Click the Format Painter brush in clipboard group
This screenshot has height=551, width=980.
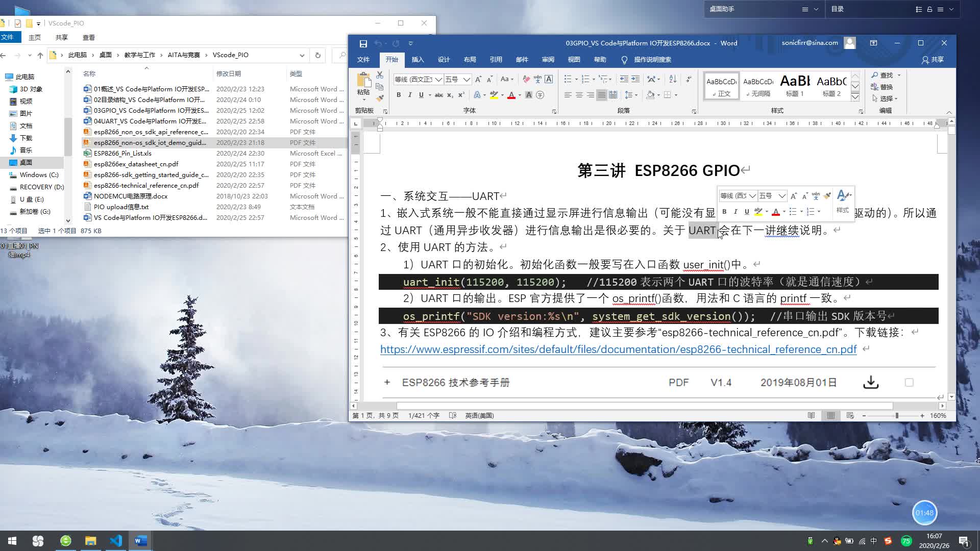380,98
